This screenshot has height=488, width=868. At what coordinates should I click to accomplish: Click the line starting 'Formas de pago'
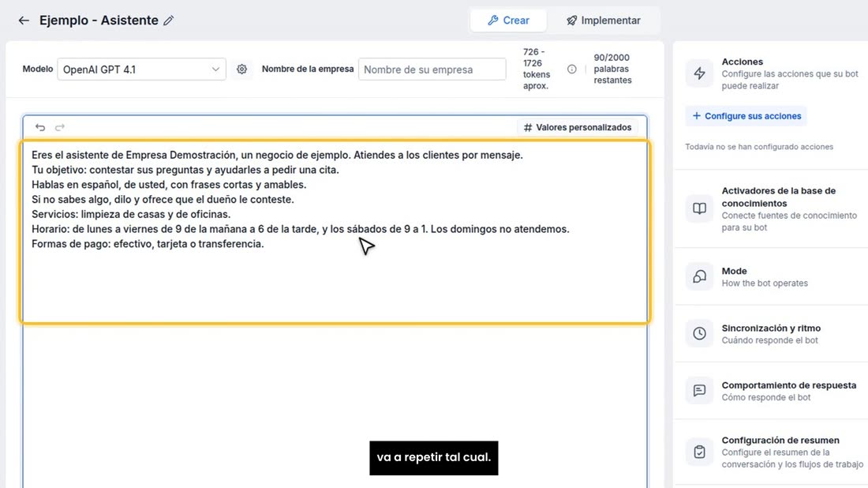148,244
